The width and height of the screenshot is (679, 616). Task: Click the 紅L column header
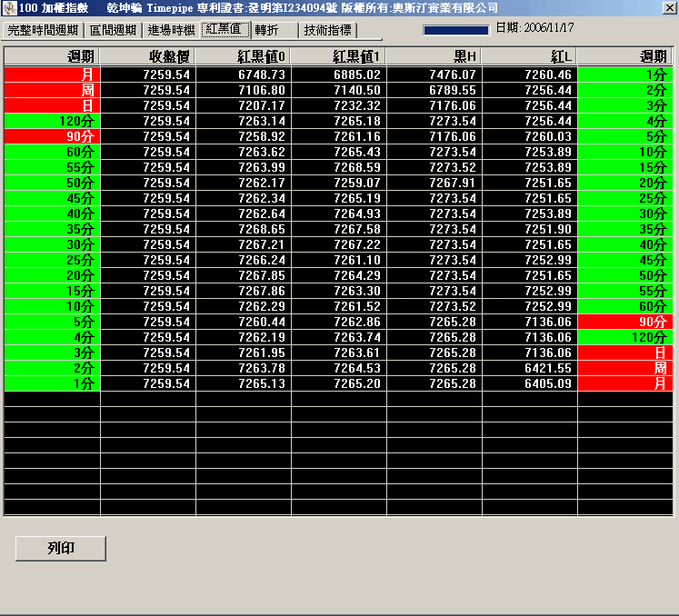529,56
